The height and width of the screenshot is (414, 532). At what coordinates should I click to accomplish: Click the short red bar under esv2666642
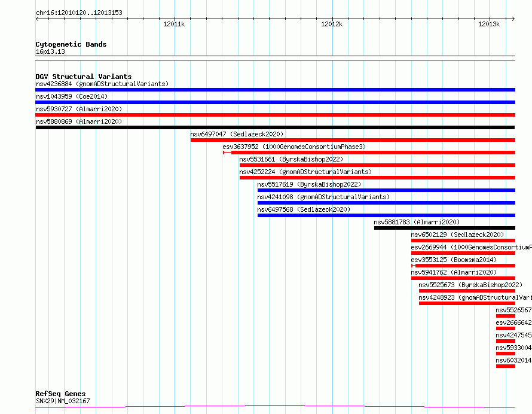(x=506, y=328)
